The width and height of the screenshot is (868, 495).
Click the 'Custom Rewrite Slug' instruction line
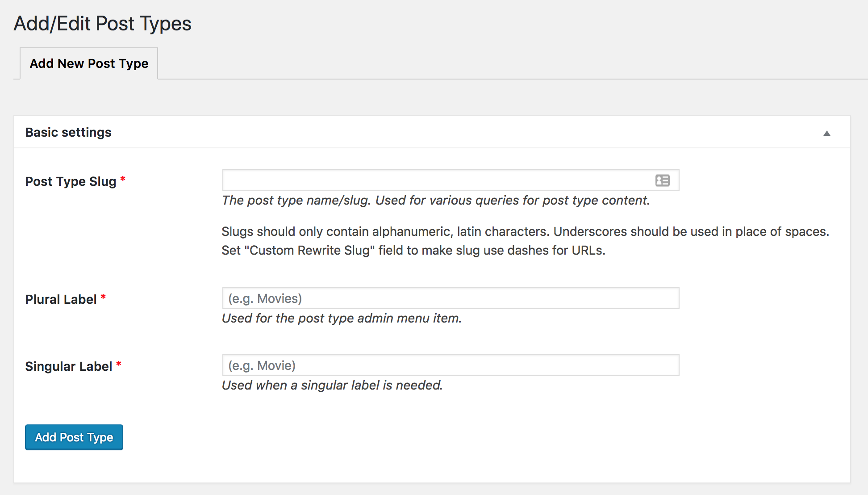pyautogui.click(x=413, y=251)
